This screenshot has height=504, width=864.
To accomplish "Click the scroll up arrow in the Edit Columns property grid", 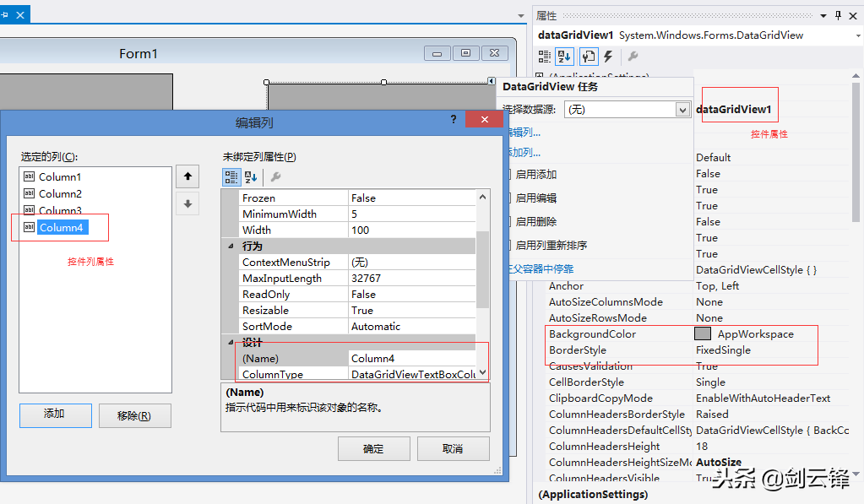I will tap(483, 197).
